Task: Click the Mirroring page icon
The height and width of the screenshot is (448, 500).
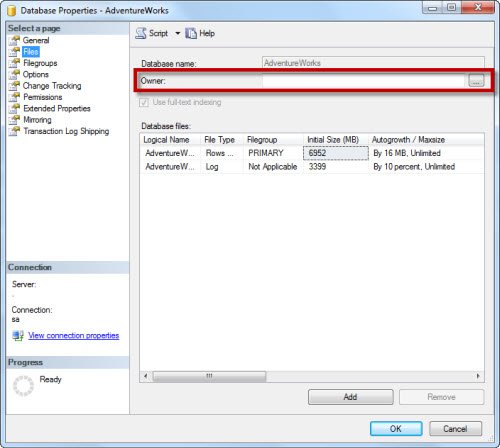Action: 14,120
